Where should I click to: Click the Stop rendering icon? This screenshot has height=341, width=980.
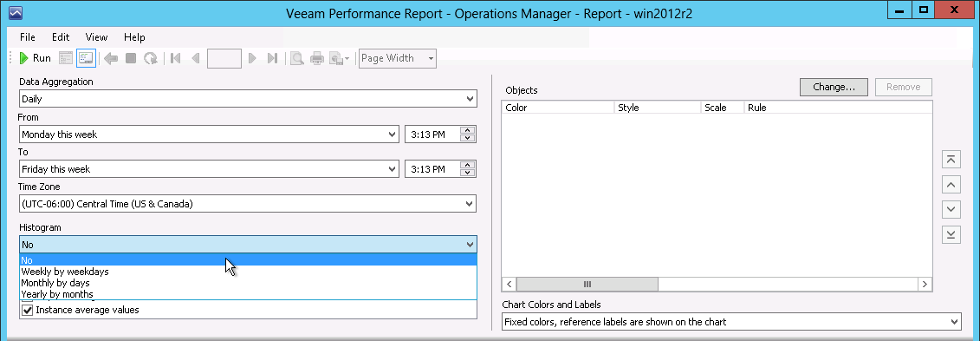[x=131, y=58]
